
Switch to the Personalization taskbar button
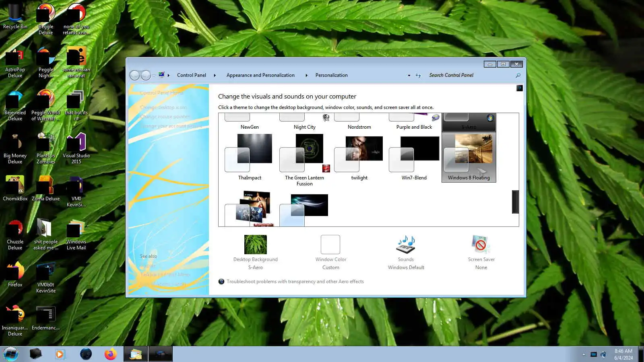coord(161,354)
